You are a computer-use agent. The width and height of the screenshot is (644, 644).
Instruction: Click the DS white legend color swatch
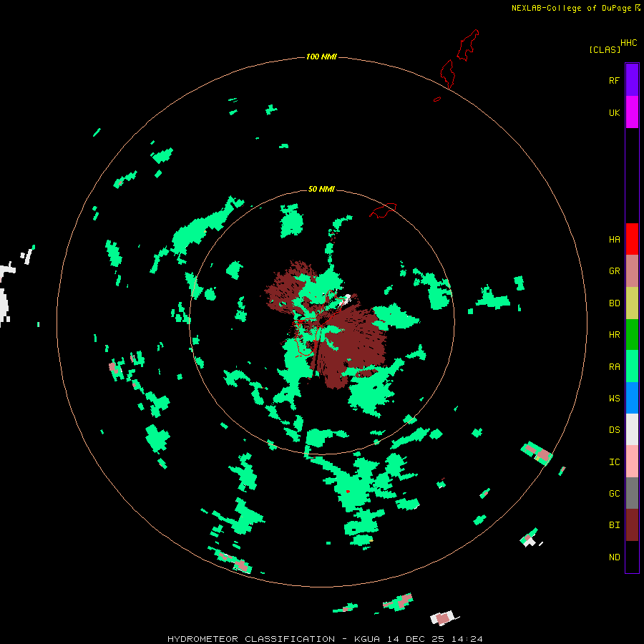(632, 429)
